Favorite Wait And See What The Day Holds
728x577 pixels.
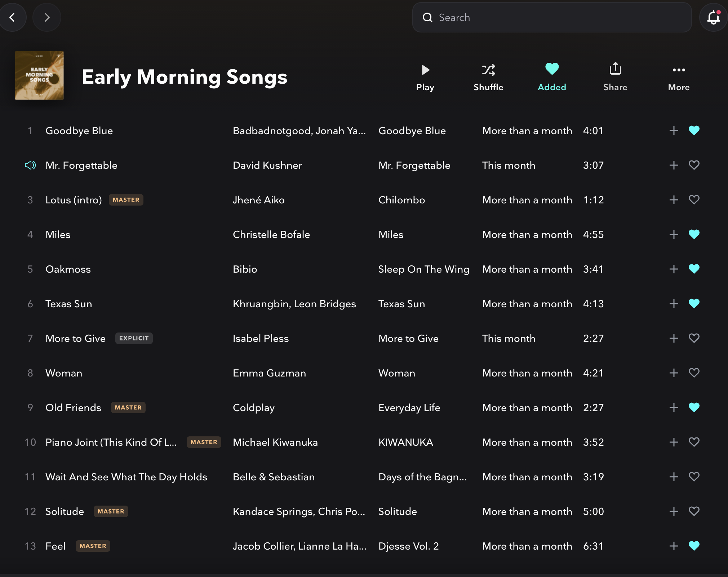tap(694, 477)
